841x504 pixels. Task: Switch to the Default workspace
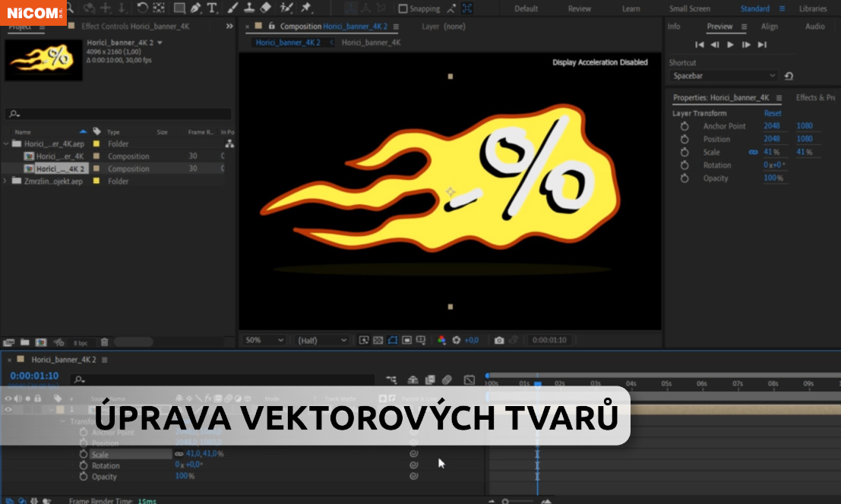[x=526, y=8]
